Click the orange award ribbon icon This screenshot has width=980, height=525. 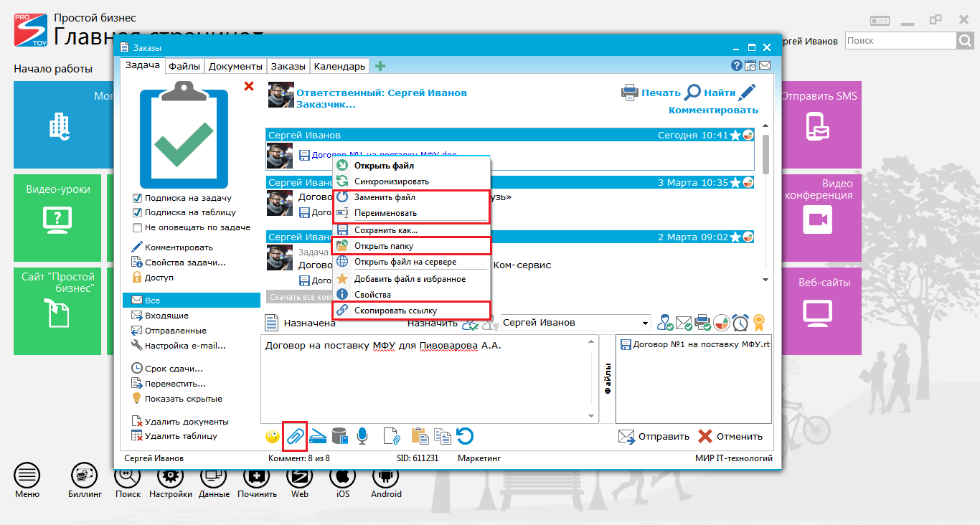point(759,323)
